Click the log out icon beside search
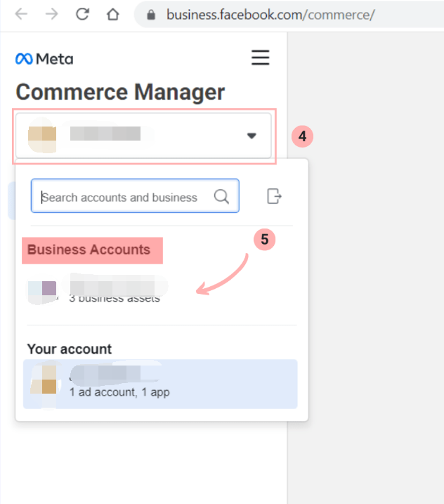 [x=274, y=196]
